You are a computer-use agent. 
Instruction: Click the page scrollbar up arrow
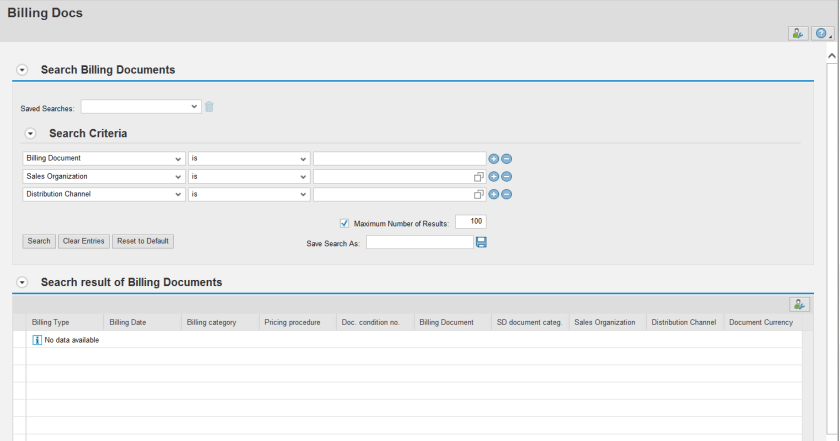pos(832,56)
